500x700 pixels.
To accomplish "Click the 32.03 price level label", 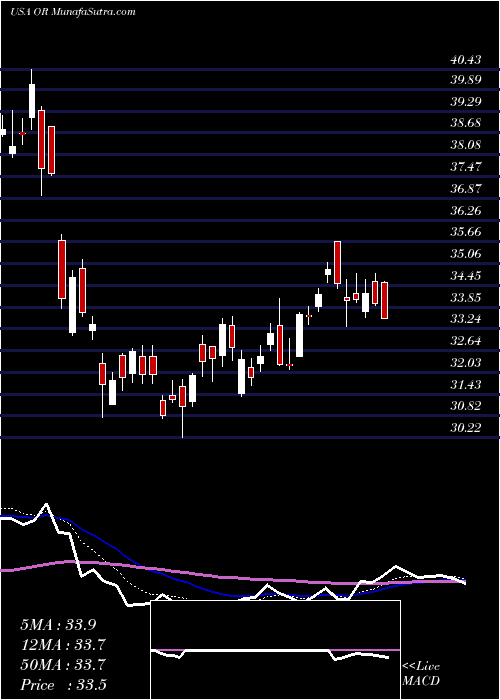I will 466,362.
